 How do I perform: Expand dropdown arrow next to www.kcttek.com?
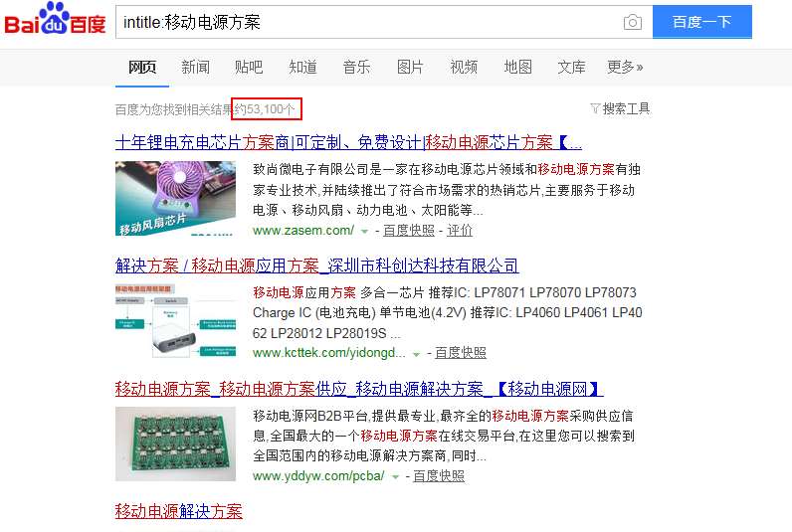416,354
